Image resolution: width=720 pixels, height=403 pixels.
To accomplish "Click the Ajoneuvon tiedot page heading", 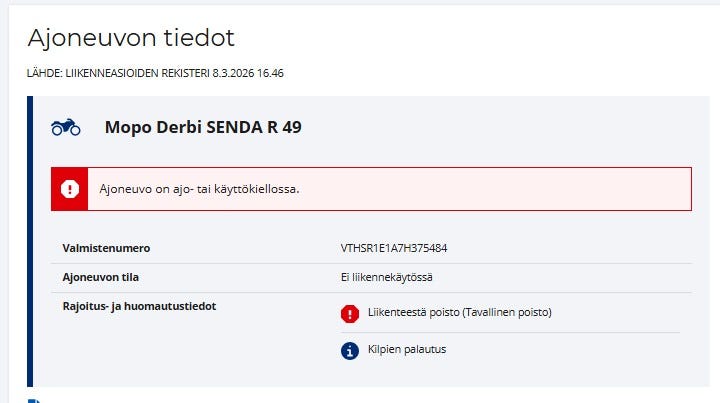I will pyautogui.click(x=131, y=38).
